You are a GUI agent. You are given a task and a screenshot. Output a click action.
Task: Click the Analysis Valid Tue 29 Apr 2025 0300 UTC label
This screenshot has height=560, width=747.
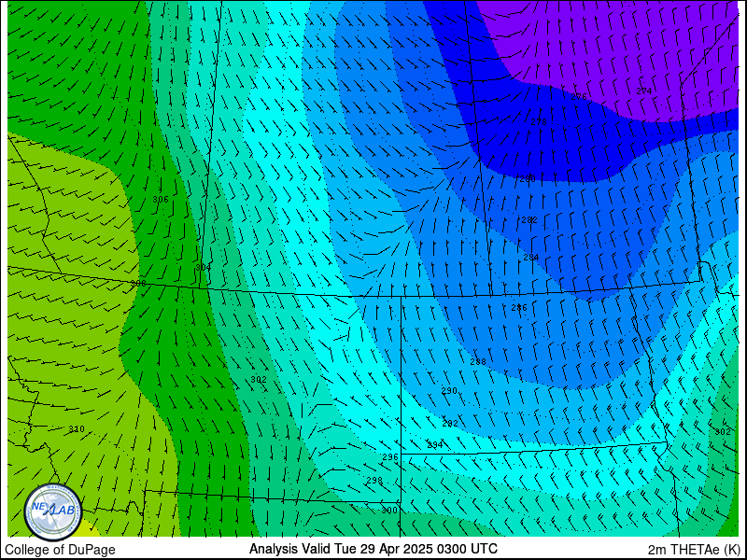pos(373,548)
